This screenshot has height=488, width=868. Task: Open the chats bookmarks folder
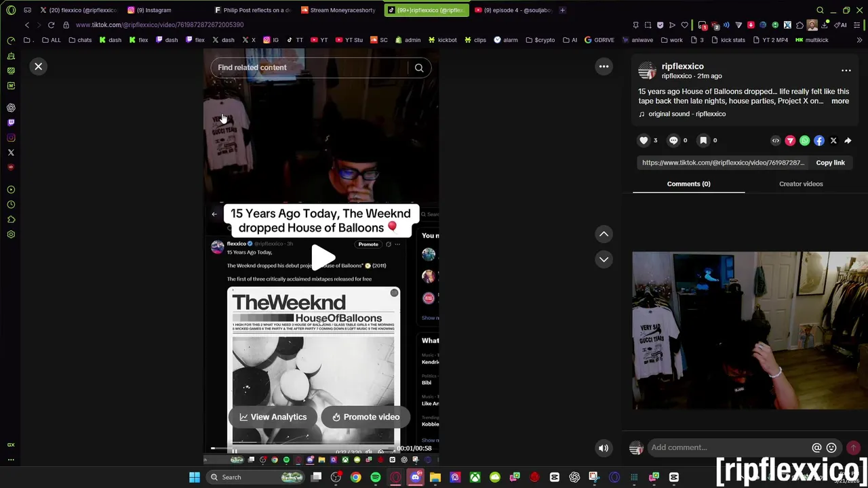click(80, 40)
